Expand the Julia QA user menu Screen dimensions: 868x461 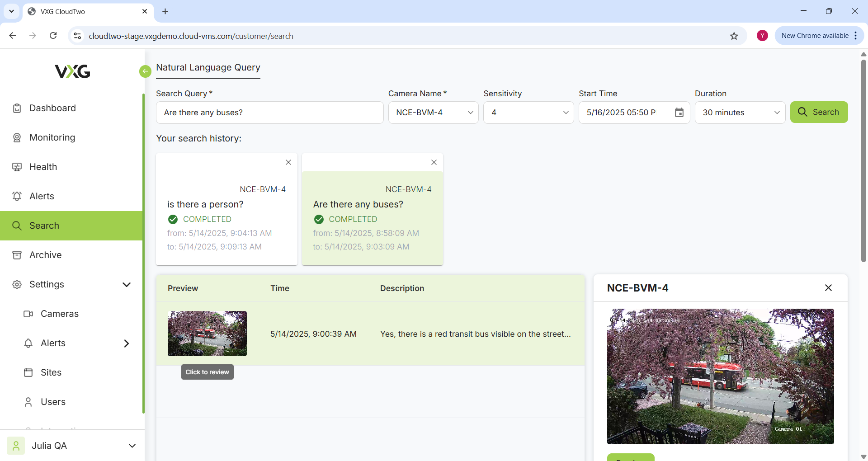coord(132,446)
